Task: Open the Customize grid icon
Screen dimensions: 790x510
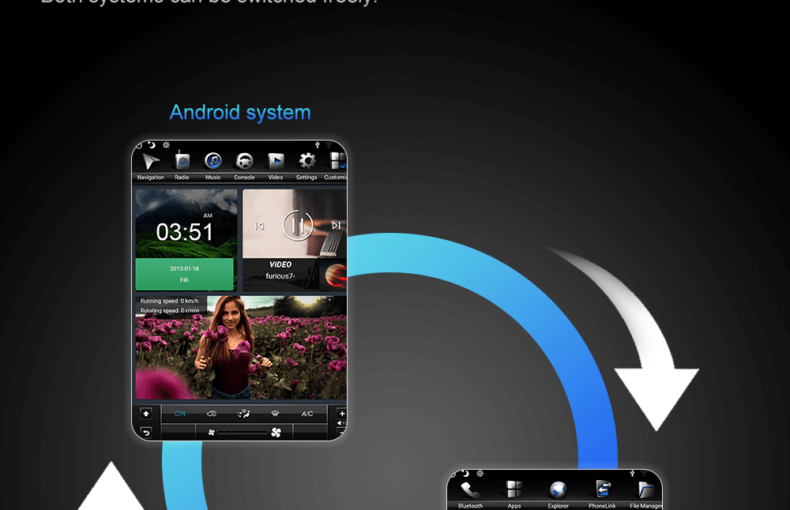Action: (x=338, y=161)
